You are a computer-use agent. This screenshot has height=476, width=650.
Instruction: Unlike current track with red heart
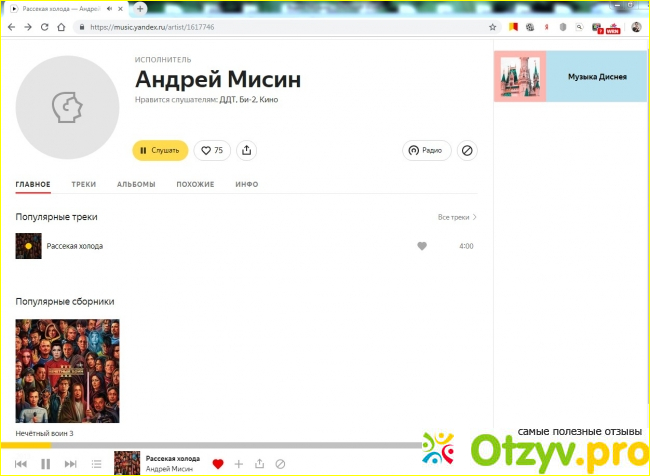(x=218, y=464)
